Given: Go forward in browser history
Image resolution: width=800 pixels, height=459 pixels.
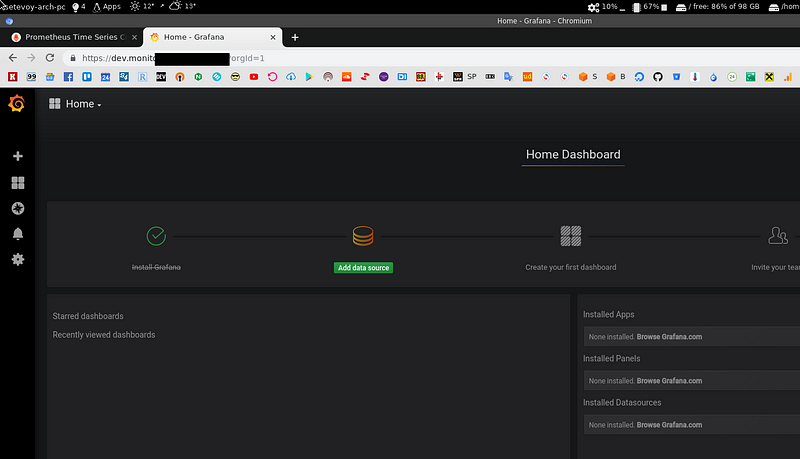Looking at the screenshot, I should click(x=31, y=58).
